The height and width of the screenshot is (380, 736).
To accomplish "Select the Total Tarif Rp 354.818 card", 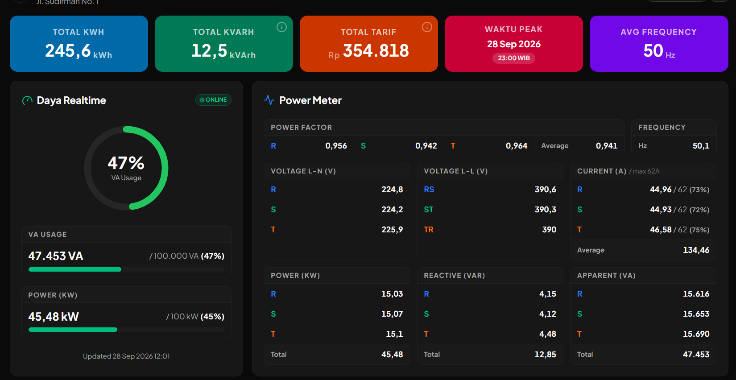I will [369, 44].
